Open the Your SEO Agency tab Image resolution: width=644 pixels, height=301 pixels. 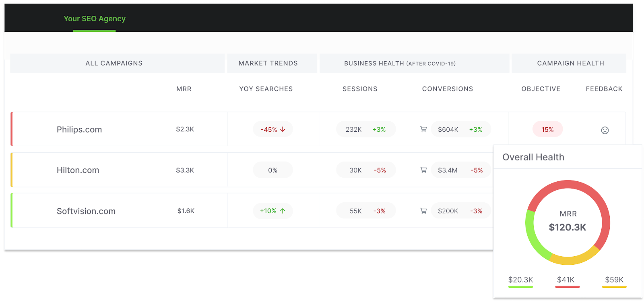tap(95, 19)
